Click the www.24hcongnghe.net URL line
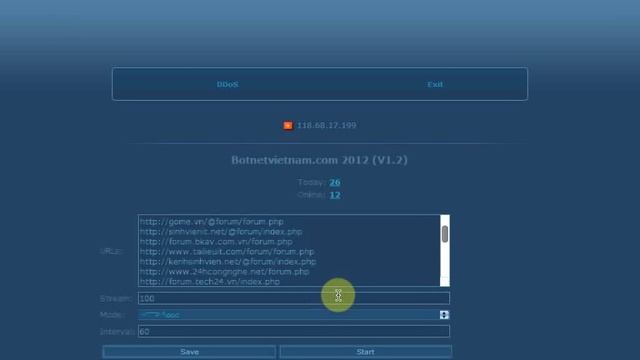Viewport: 640px width, 360px height. [224, 272]
